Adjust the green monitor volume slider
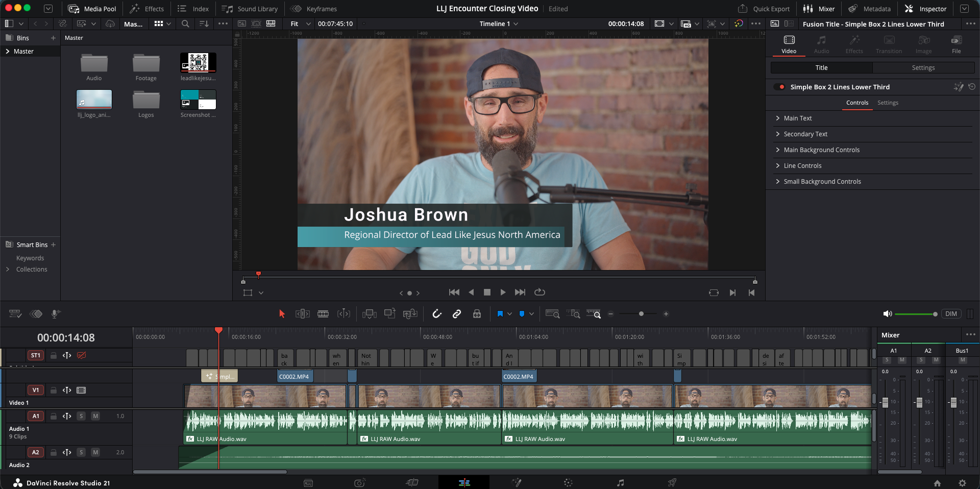The height and width of the screenshot is (489, 980). pos(916,314)
